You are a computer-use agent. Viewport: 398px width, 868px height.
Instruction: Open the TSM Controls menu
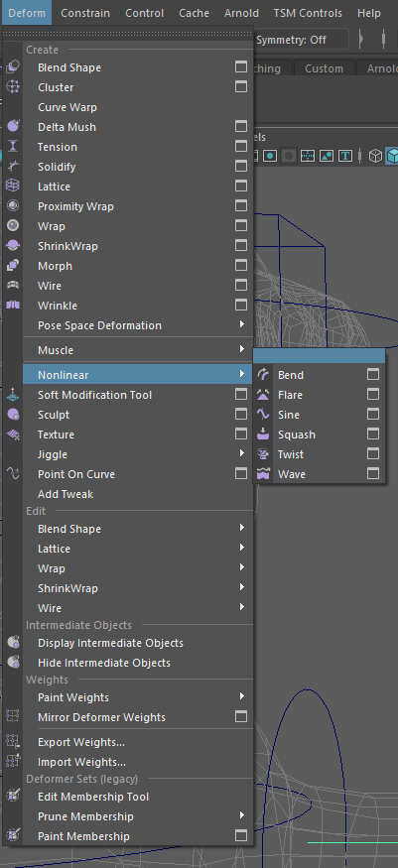pyautogui.click(x=308, y=13)
